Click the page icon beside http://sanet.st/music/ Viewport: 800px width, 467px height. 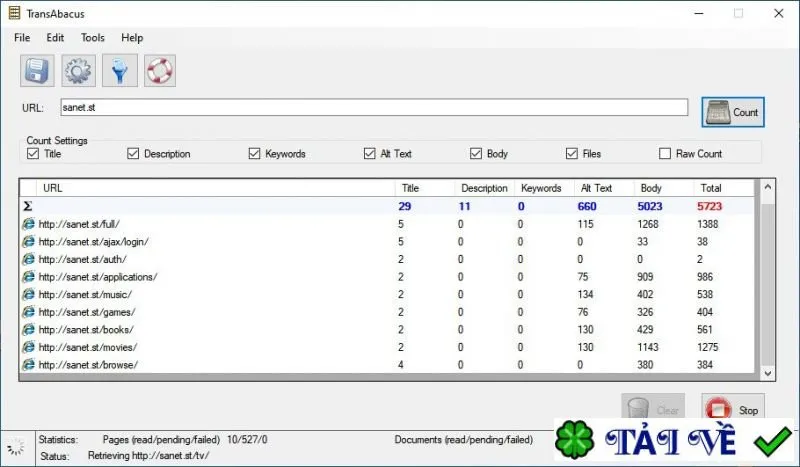(29, 294)
